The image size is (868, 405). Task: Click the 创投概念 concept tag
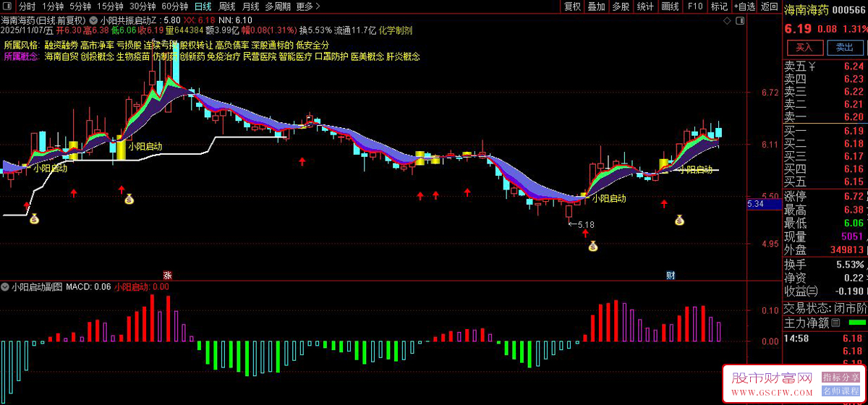97,56
